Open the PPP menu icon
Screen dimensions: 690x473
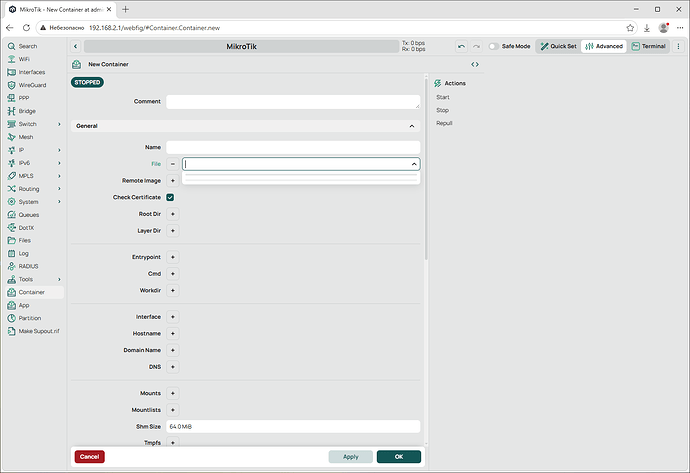coord(11,98)
